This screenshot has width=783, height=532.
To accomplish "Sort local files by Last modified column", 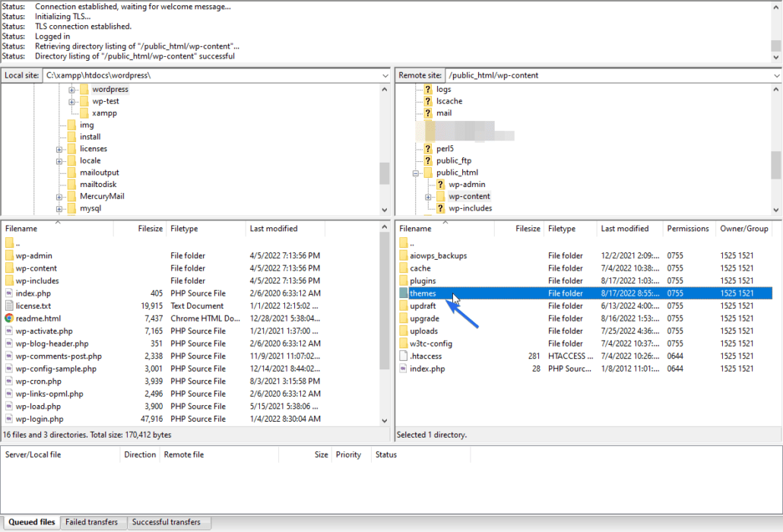I will point(286,229).
